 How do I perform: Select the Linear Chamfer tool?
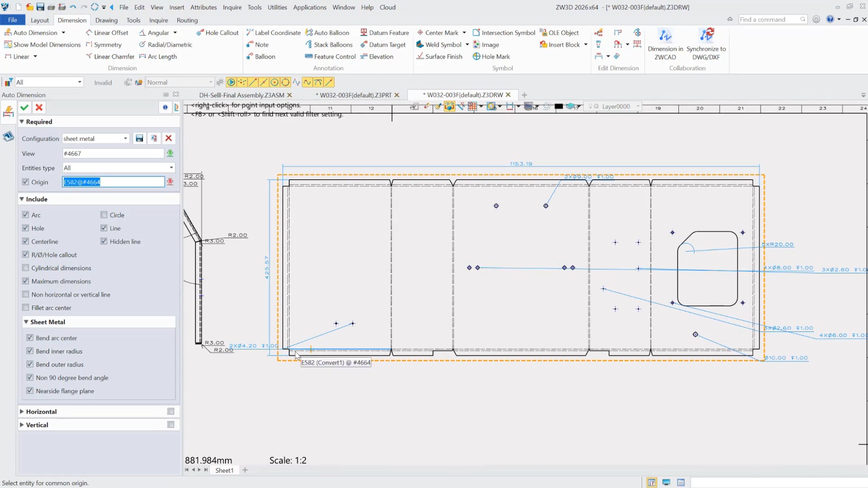(110, 56)
